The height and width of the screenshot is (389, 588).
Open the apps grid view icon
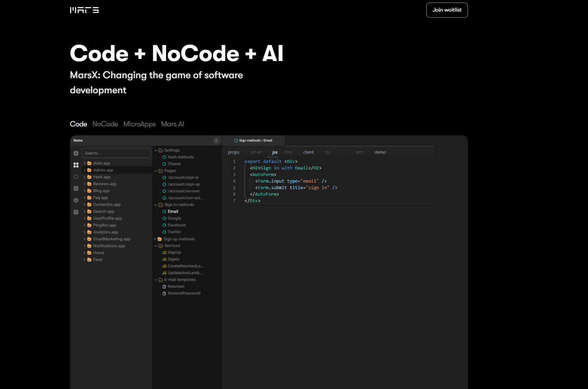tap(76, 165)
